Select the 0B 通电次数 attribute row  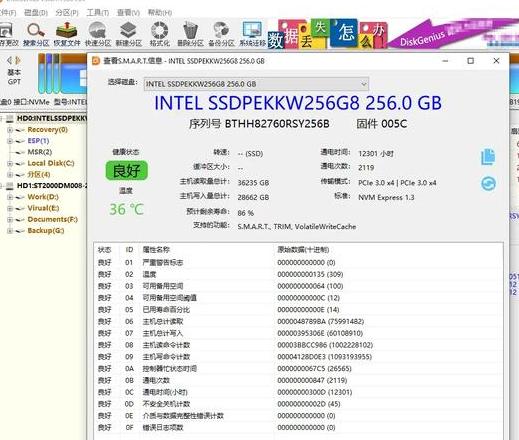298,380
